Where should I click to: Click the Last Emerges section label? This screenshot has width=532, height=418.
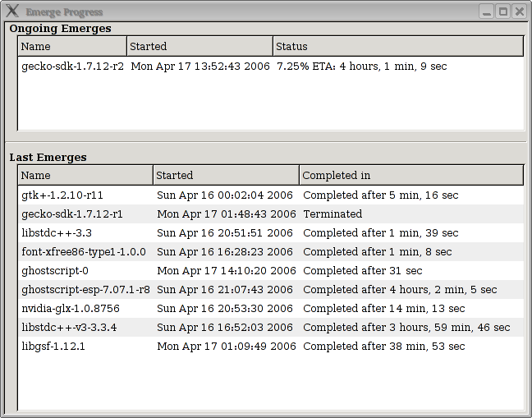click(x=48, y=158)
